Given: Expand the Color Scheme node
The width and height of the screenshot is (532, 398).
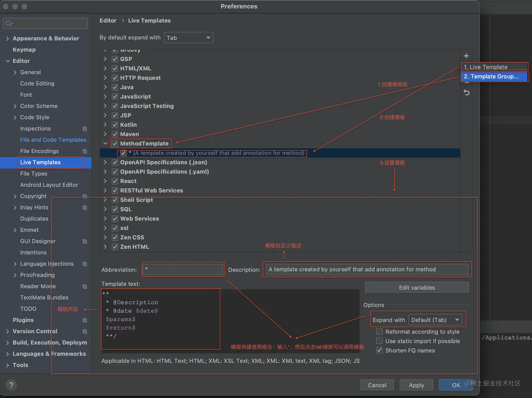Looking at the screenshot, I should 15,106.
